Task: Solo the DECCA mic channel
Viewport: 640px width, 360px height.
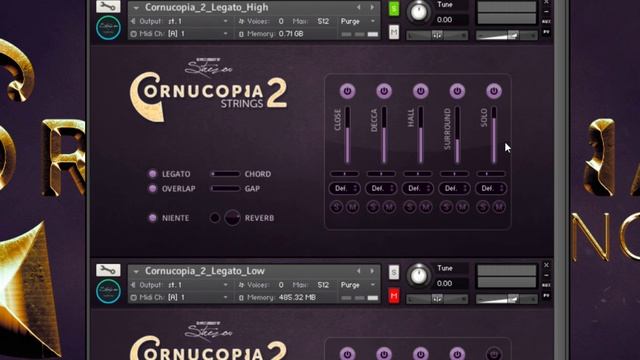Action: click(x=373, y=207)
